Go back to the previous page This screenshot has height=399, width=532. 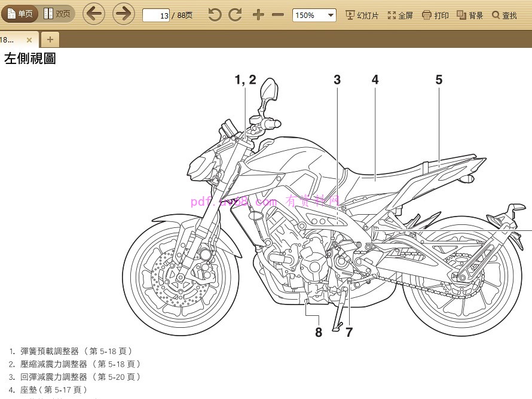click(x=93, y=13)
